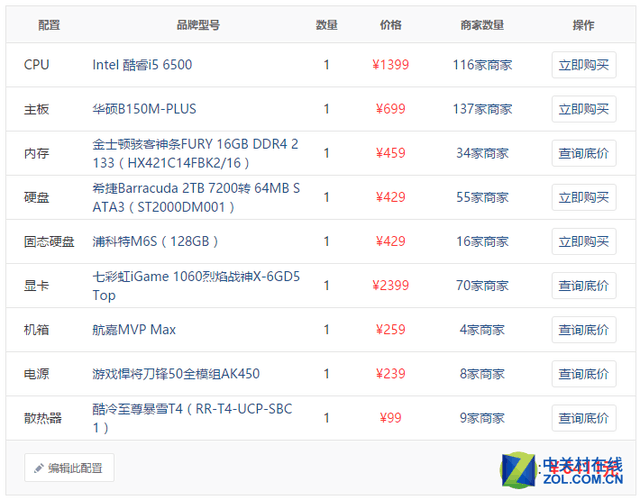Click 查询底价 for 航嘉MVP Max case
Image resolution: width=640 pixels, height=500 pixels.
(584, 329)
